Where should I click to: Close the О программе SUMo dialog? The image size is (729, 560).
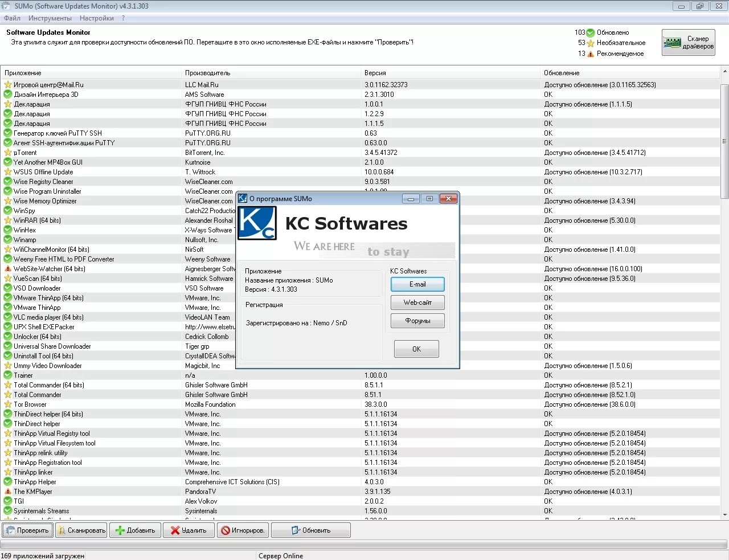(448, 198)
